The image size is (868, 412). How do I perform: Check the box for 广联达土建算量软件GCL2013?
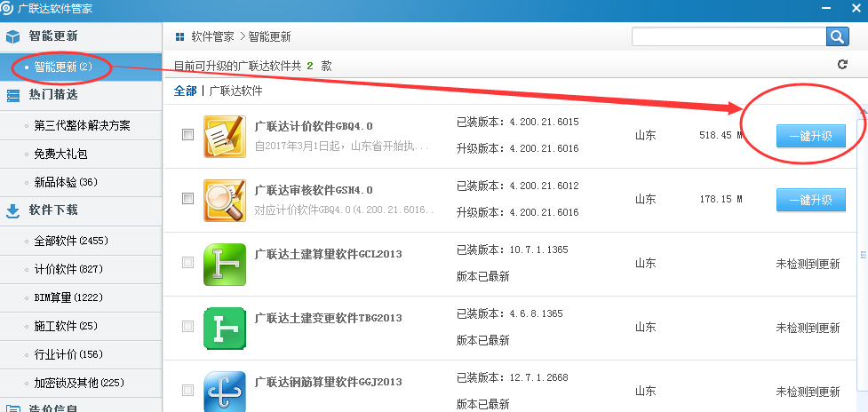point(188,263)
